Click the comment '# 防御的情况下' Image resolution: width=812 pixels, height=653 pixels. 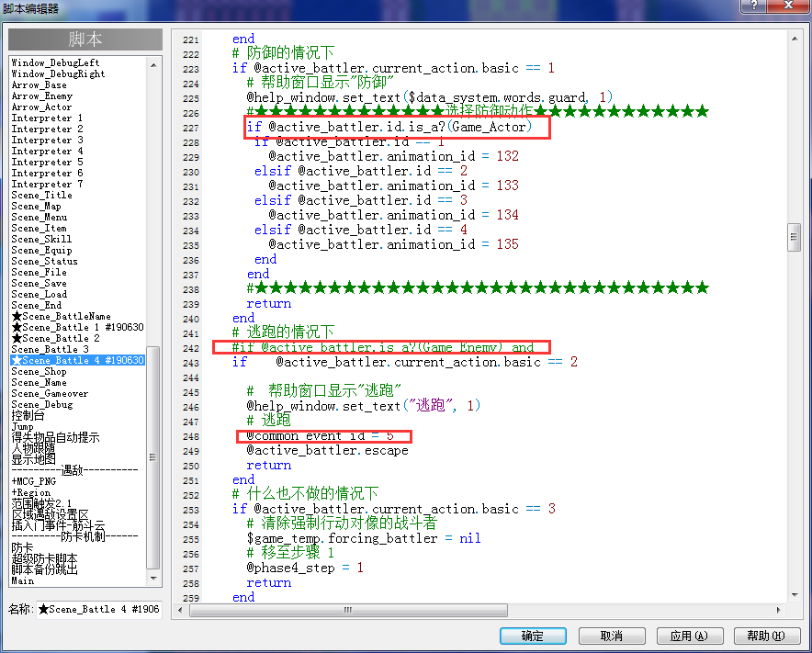[283, 53]
